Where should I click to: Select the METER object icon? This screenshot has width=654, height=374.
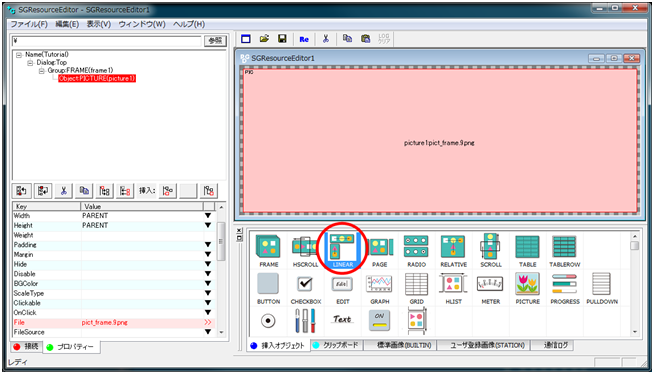(490, 288)
